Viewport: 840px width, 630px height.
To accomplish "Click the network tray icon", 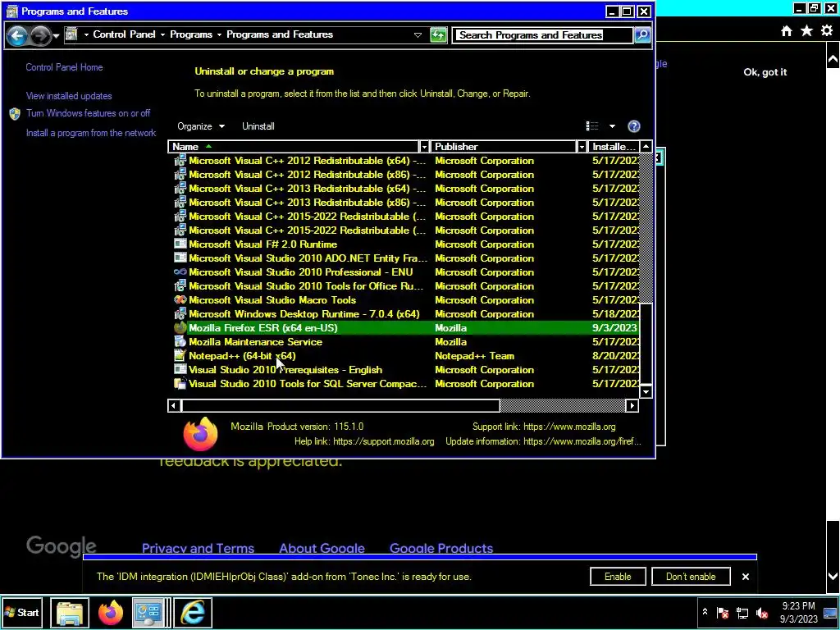I will click(742, 613).
